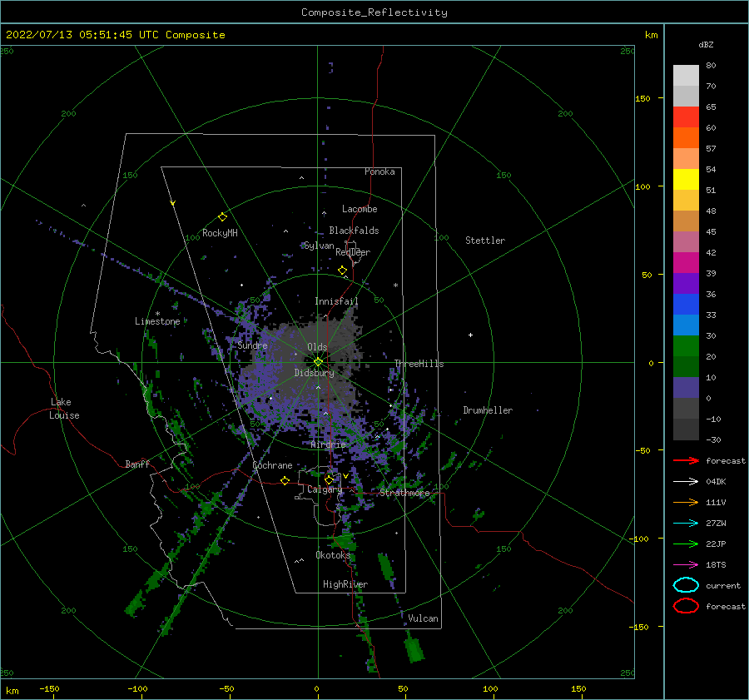The width and height of the screenshot is (749, 700).
Task: Click the Stettler city label
Action: point(485,241)
